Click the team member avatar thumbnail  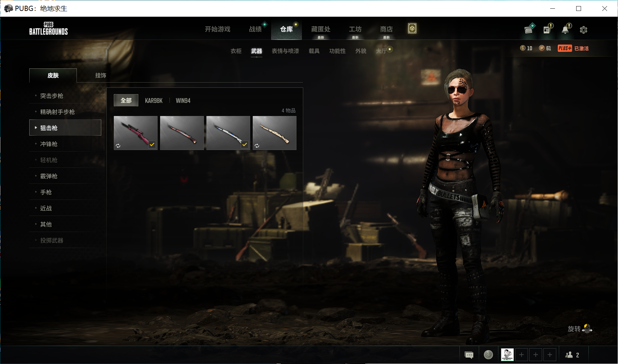[x=507, y=355]
